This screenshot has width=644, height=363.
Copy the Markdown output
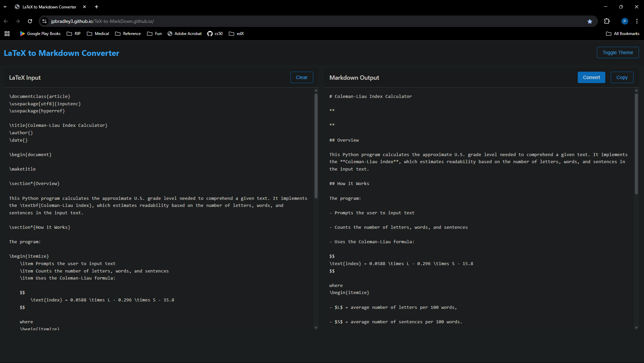click(622, 77)
